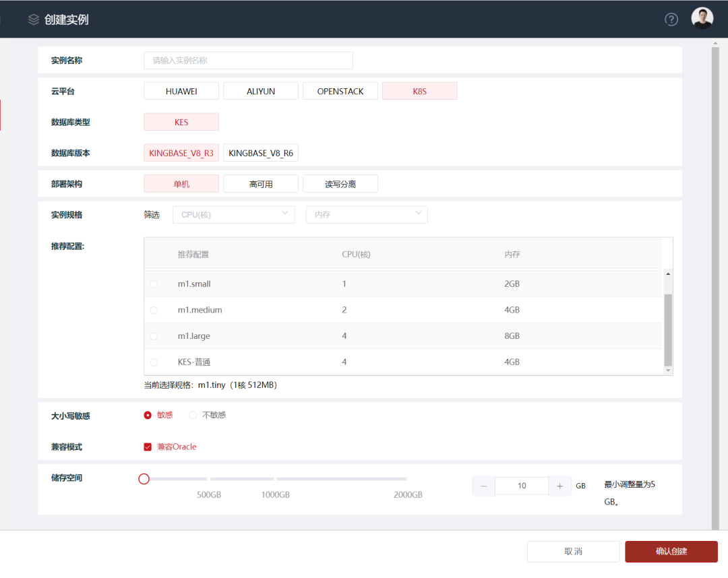
Task: Select 高可用 deployment architecture
Action: pyautogui.click(x=260, y=184)
